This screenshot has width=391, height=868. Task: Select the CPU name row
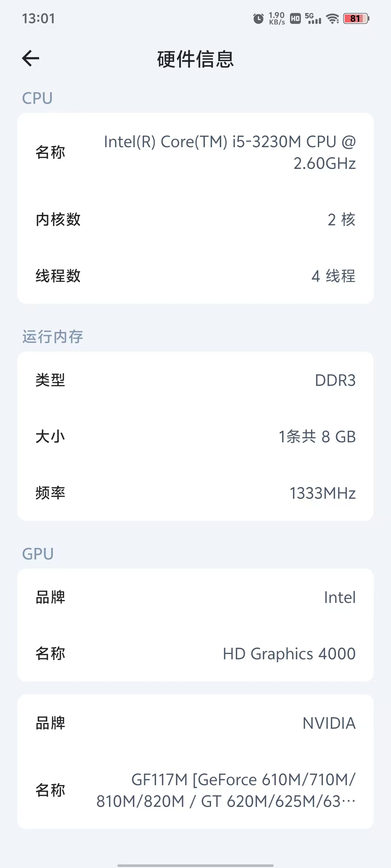[195, 152]
